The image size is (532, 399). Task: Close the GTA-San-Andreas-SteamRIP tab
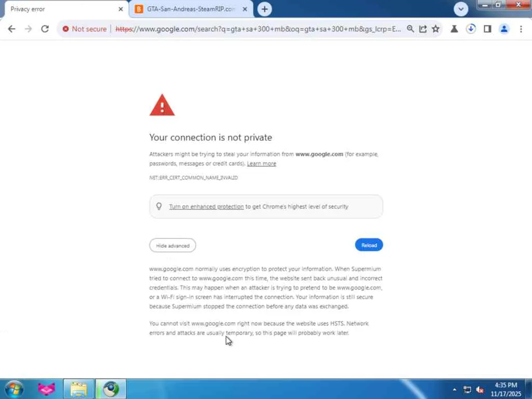(245, 9)
